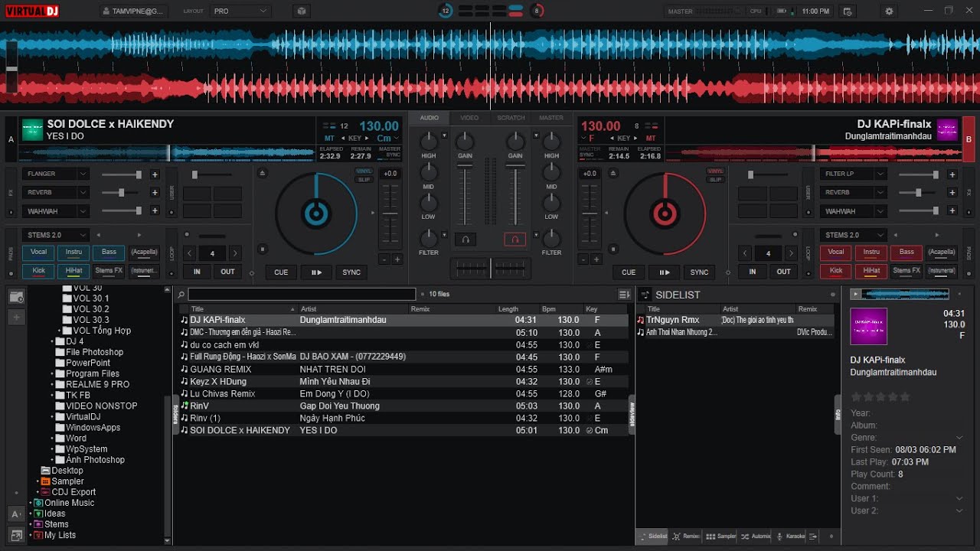
Task: Toggle SLIP mode on deck B
Action: click(715, 180)
